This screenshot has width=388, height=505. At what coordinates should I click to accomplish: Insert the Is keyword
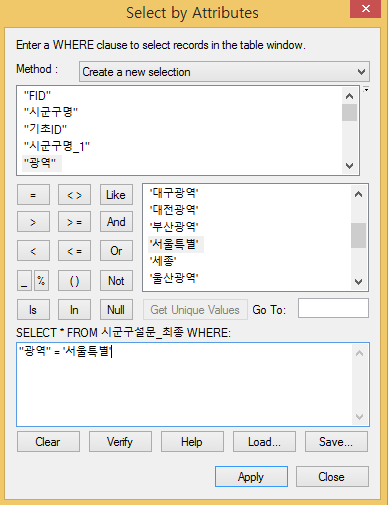pyautogui.click(x=33, y=310)
